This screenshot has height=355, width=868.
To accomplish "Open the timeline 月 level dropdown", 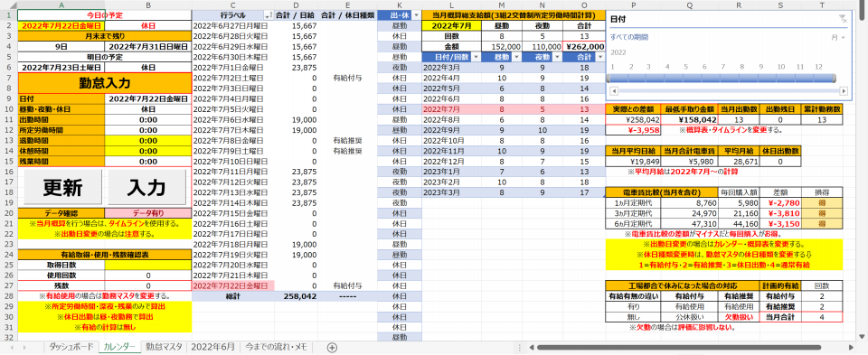I will (x=839, y=37).
